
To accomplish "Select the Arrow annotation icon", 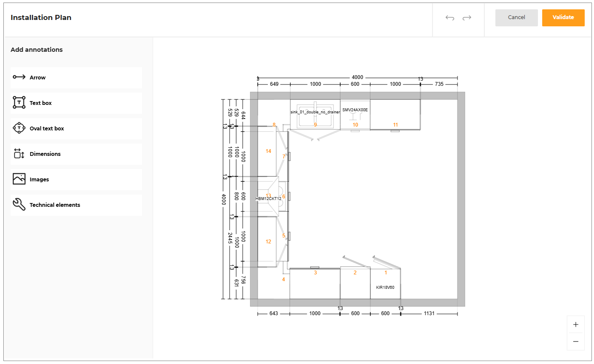I will pos(19,77).
